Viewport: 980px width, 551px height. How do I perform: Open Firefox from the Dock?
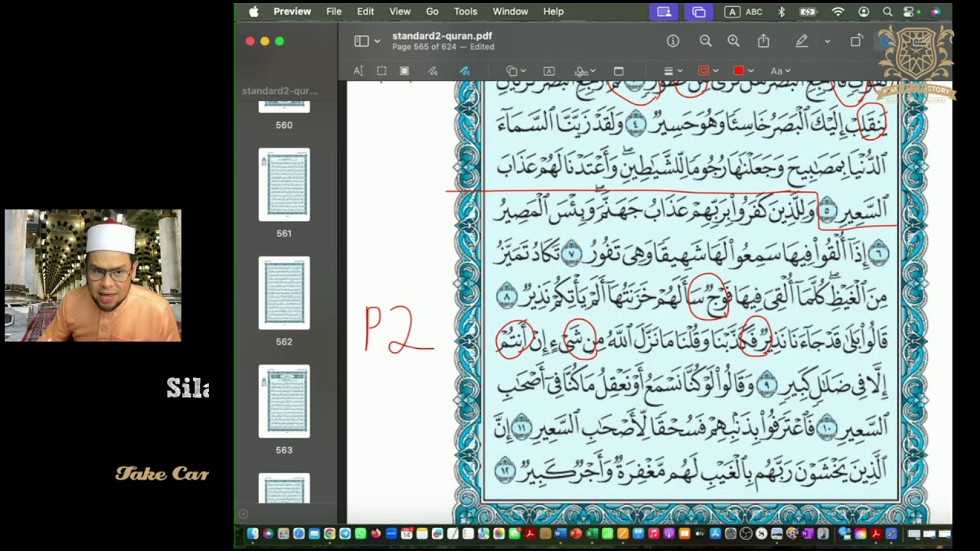coord(375,533)
